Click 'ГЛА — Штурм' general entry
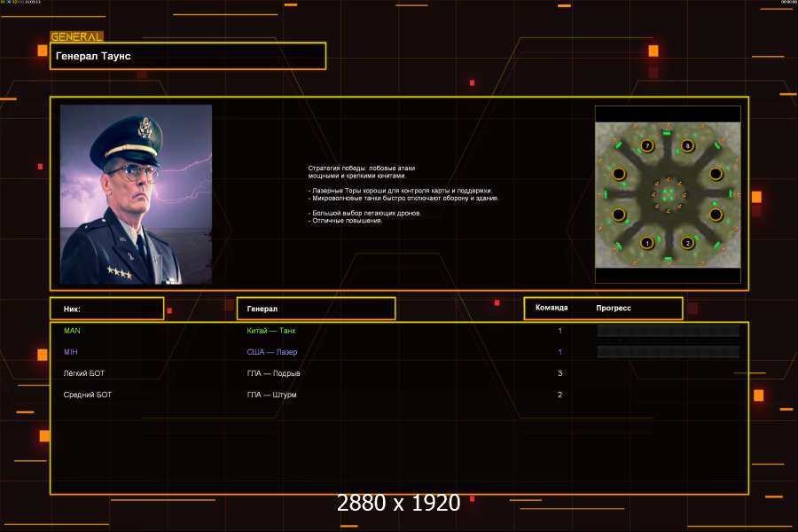The height and width of the screenshot is (532, 798). 272,395
